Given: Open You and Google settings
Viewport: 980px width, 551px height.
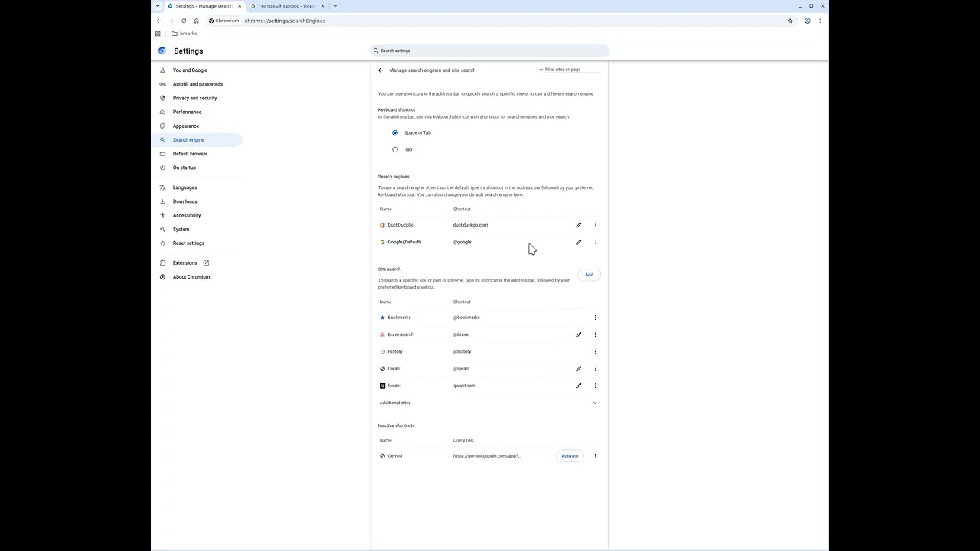Looking at the screenshot, I should [190, 70].
